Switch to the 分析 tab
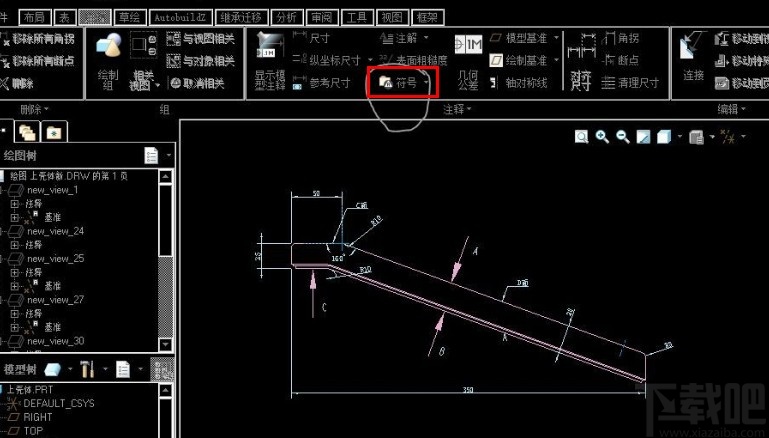This screenshot has height=438, width=769. (x=286, y=18)
